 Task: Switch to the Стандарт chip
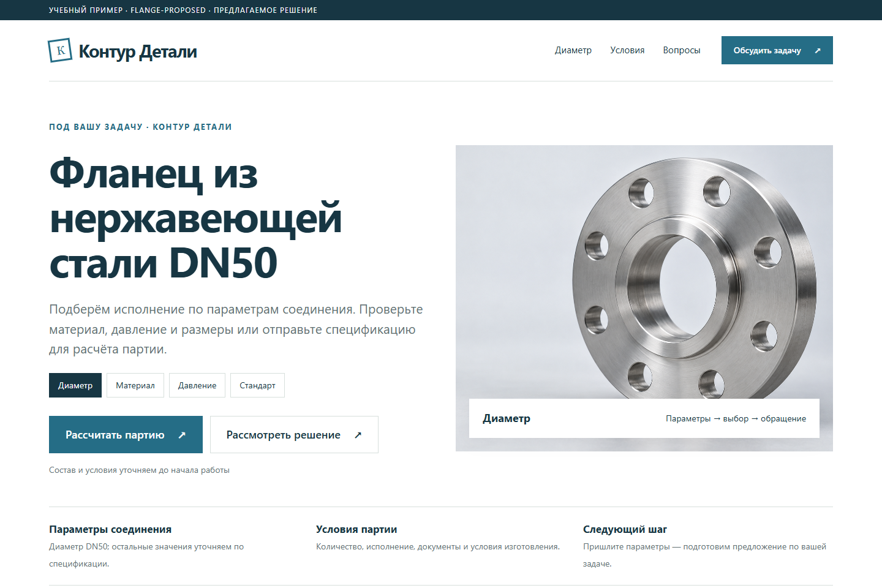coord(257,385)
